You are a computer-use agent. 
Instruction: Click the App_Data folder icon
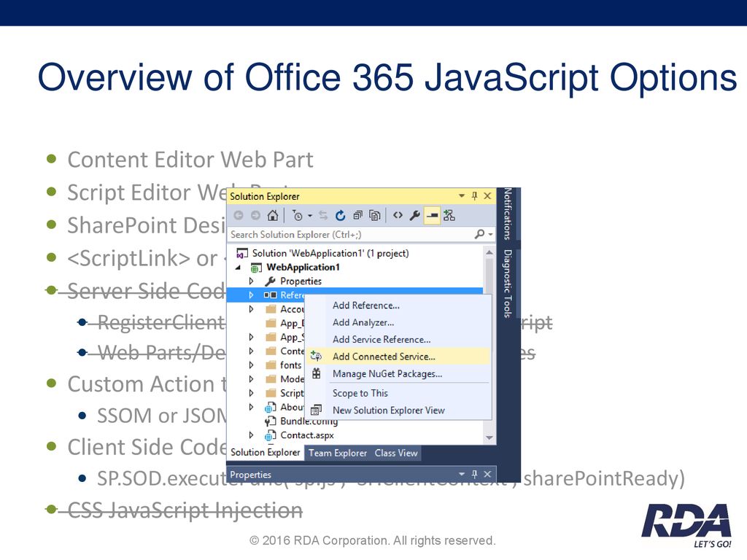(271, 323)
